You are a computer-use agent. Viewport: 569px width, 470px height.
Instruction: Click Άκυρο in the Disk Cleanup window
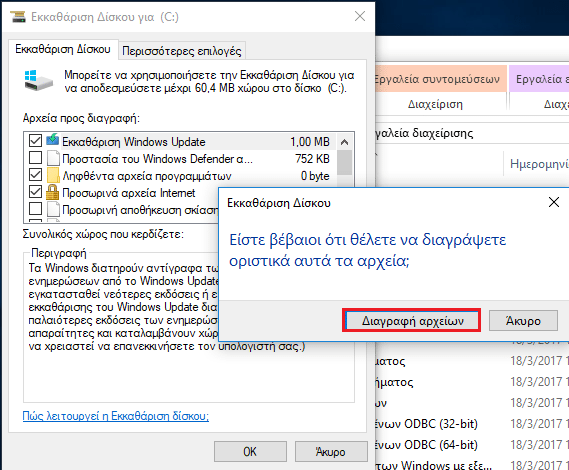point(331,451)
